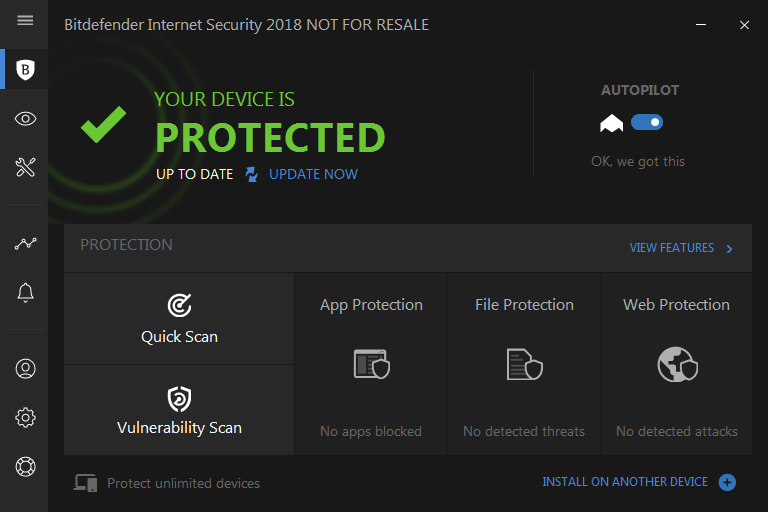Click the Autopilot wolf icon
The width and height of the screenshot is (768, 512).
click(x=611, y=123)
